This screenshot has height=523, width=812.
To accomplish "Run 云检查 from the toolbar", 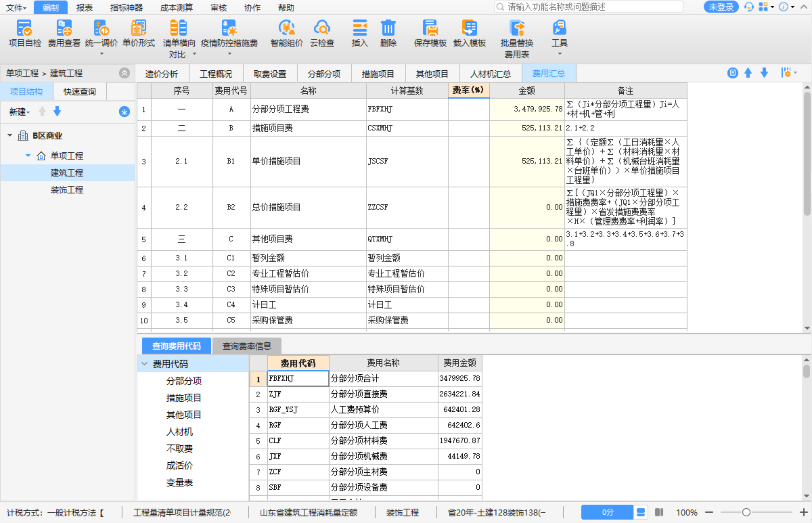I will point(322,28).
